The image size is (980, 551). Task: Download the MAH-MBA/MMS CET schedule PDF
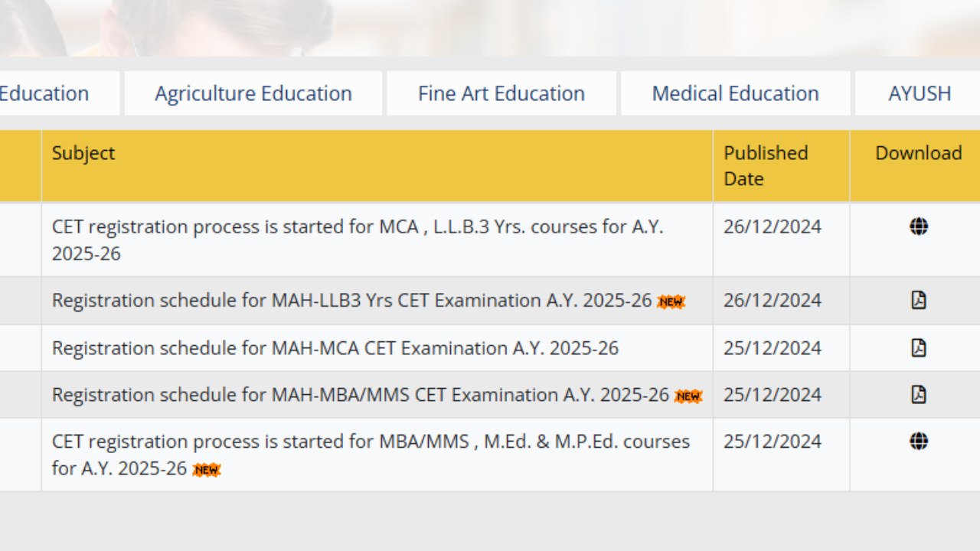click(x=919, y=395)
